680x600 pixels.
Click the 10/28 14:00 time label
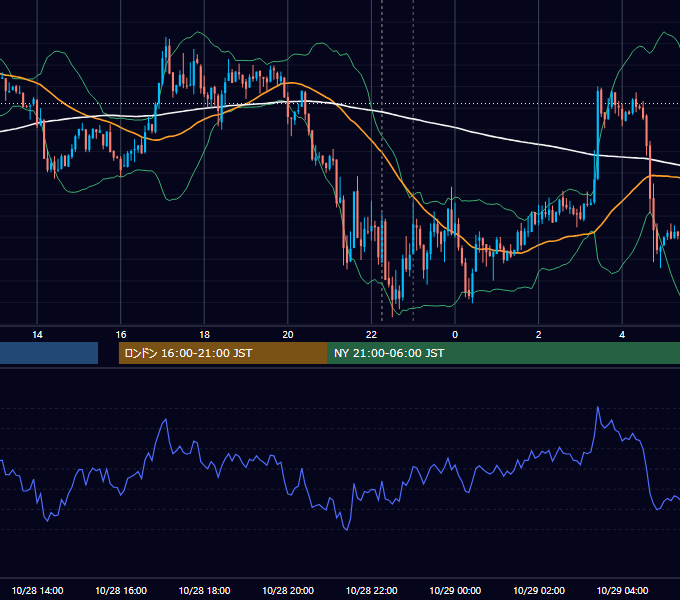[x=37, y=590]
